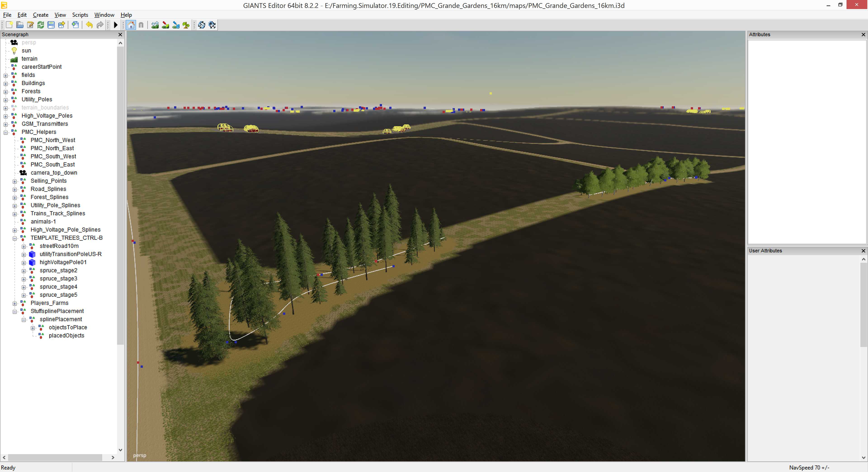Click the Scenegraph scroll down arrow
The height and width of the screenshot is (472, 868).
[x=120, y=450]
